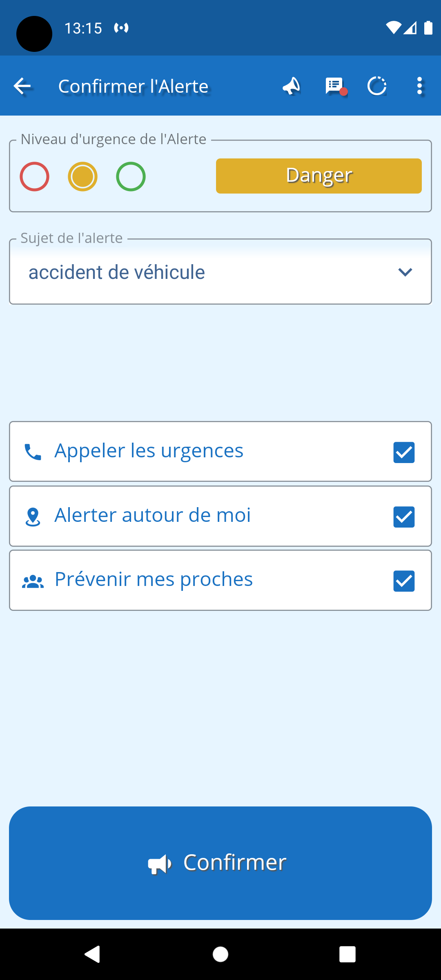Image resolution: width=441 pixels, height=980 pixels.
Task: Open the megaphone alert icon in toolbar
Action: click(292, 86)
